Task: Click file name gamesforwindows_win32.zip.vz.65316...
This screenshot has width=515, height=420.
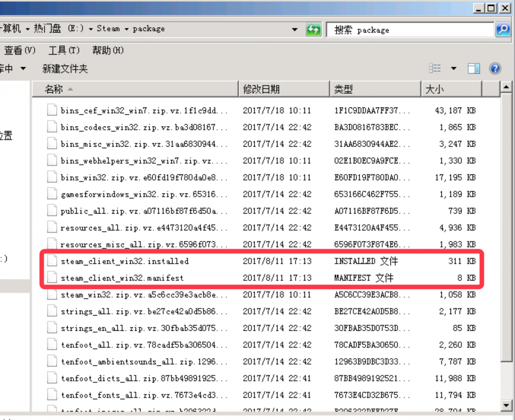Action: tap(144, 194)
